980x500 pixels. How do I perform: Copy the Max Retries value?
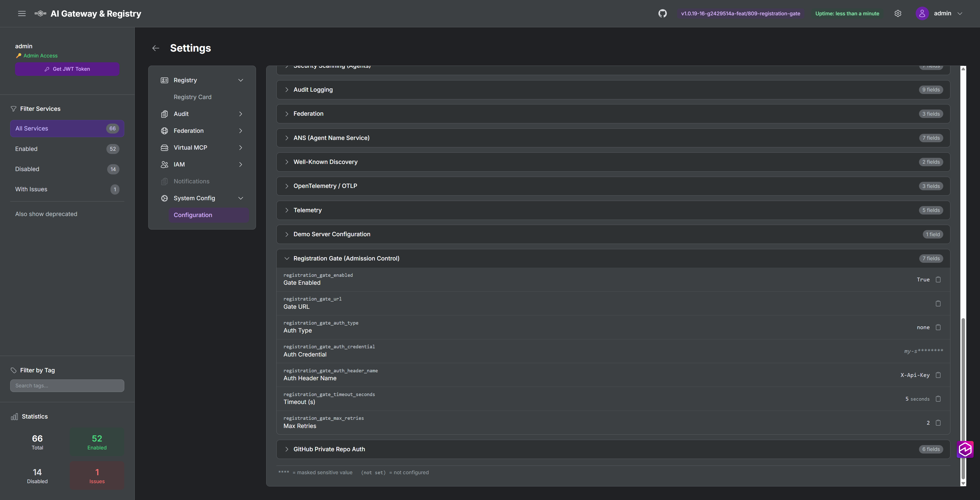tap(938, 423)
